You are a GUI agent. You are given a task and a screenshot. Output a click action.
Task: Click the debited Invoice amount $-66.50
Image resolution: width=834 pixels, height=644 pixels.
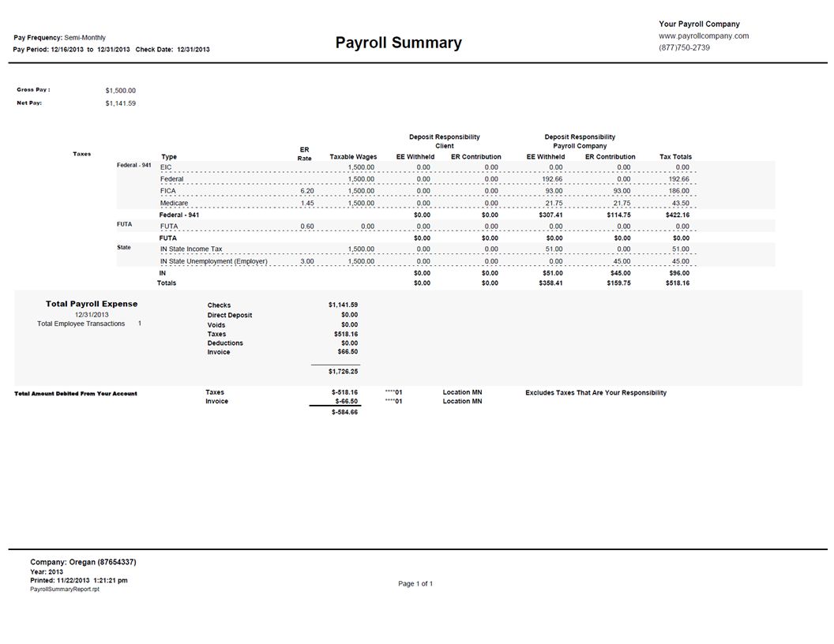(x=346, y=402)
